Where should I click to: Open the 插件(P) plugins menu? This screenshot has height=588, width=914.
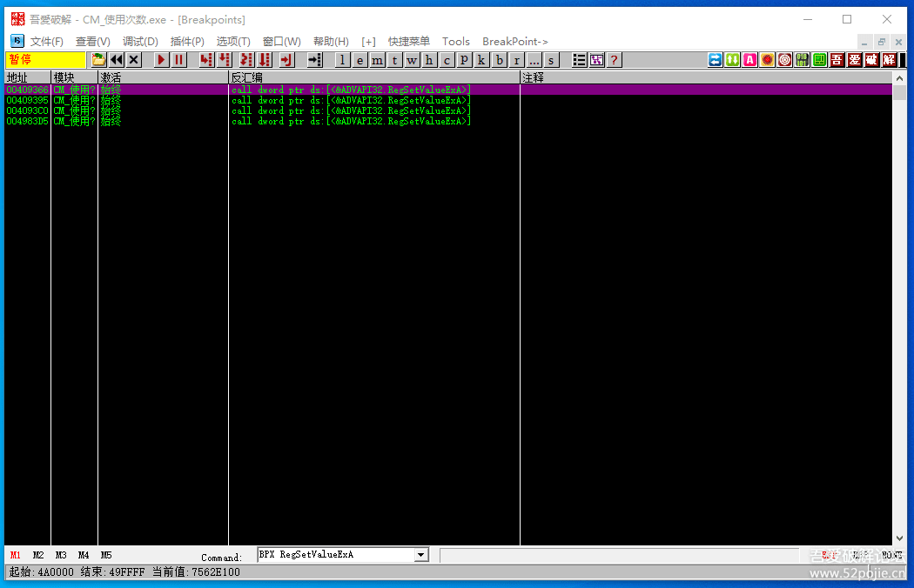point(187,42)
